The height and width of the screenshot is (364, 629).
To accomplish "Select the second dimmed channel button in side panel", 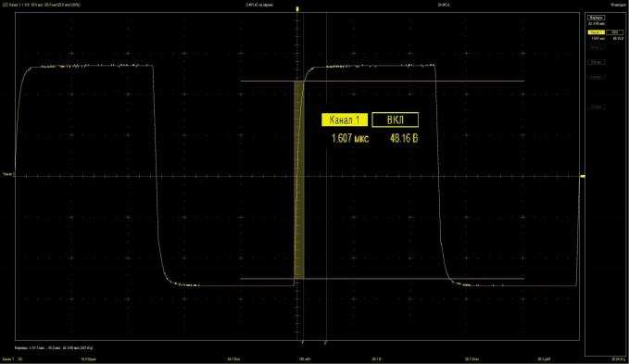I will click(596, 63).
